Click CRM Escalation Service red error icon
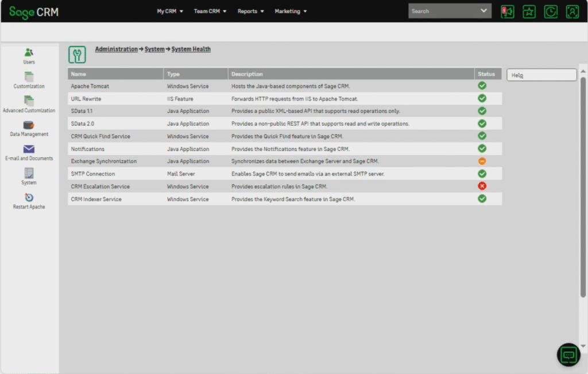The image size is (588, 374). tap(482, 186)
